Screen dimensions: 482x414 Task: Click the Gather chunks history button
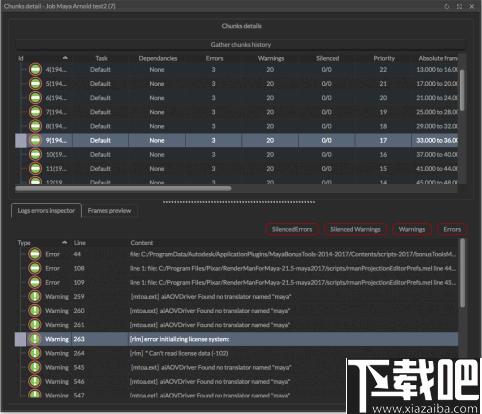[x=241, y=44]
